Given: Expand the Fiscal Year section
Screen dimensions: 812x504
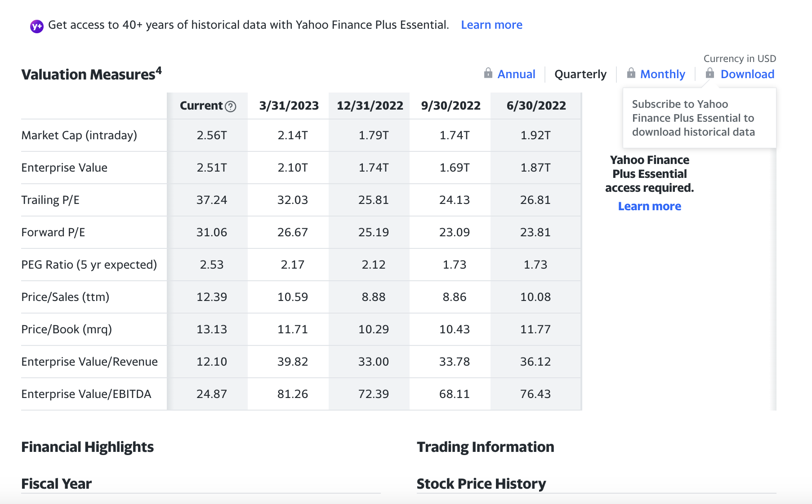Looking at the screenshot, I should click(x=56, y=484).
